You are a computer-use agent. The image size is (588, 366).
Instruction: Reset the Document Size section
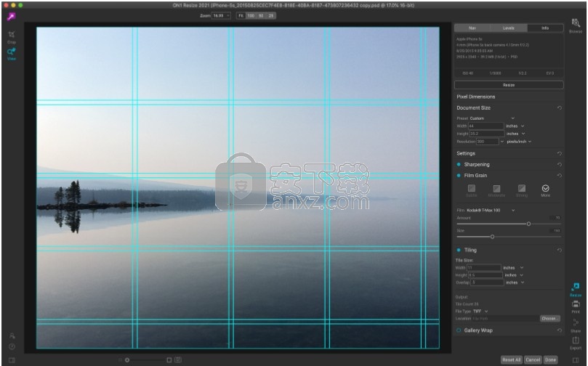[x=559, y=108]
